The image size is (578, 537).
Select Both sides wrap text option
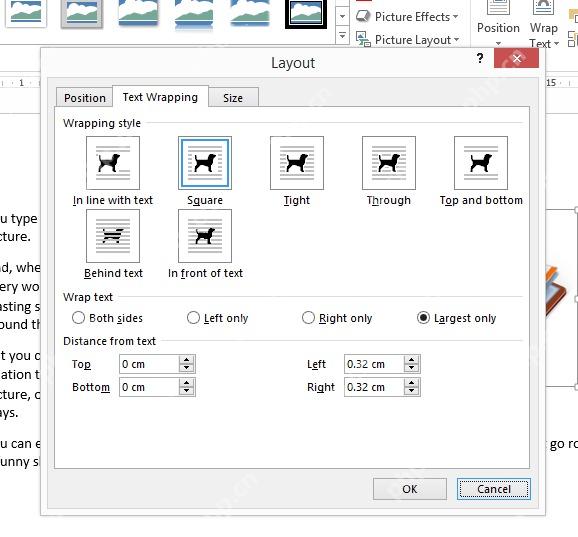108,318
